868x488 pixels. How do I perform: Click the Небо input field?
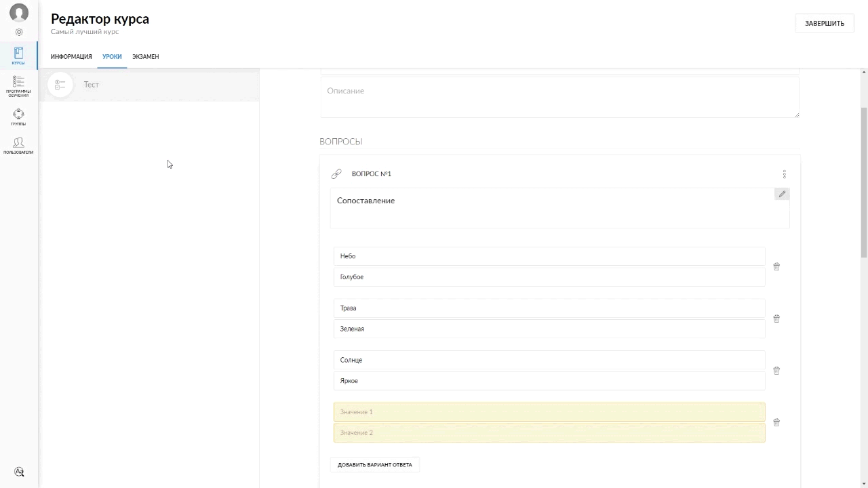[549, 256]
